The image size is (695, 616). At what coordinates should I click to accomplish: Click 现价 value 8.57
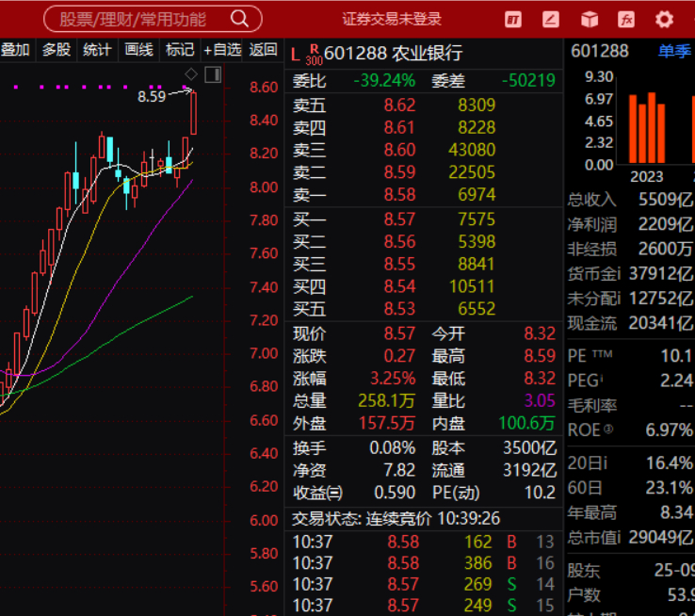pyautogui.click(x=399, y=333)
